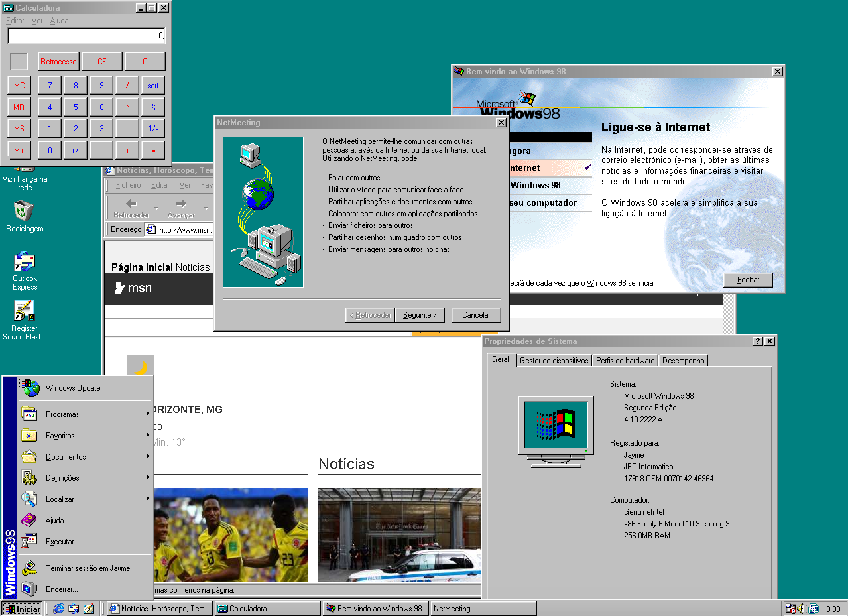This screenshot has width=848, height=616.
Task: Click the Retroceder back arrow in the browser toolbar
Action: [x=131, y=204]
